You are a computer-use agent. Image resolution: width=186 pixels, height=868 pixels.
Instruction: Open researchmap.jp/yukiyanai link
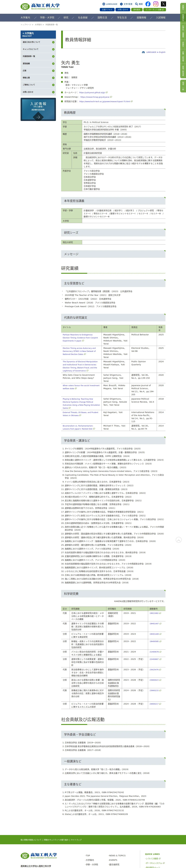[x=95, y=97]
